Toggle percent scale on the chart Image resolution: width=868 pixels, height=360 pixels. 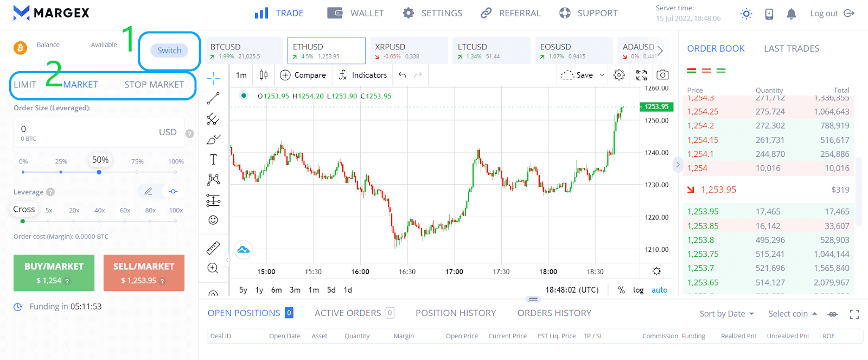pos(621,290)
